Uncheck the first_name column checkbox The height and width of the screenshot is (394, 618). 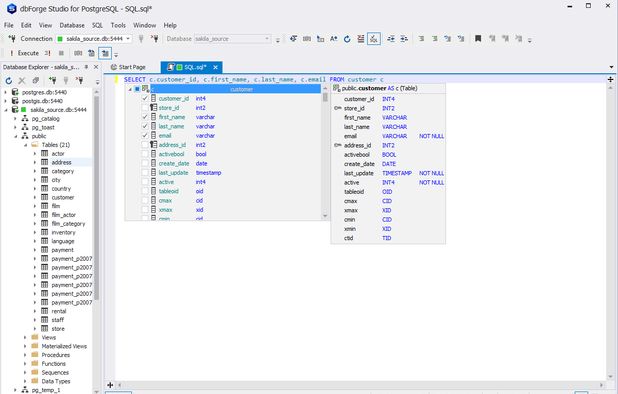coord(145,117)
